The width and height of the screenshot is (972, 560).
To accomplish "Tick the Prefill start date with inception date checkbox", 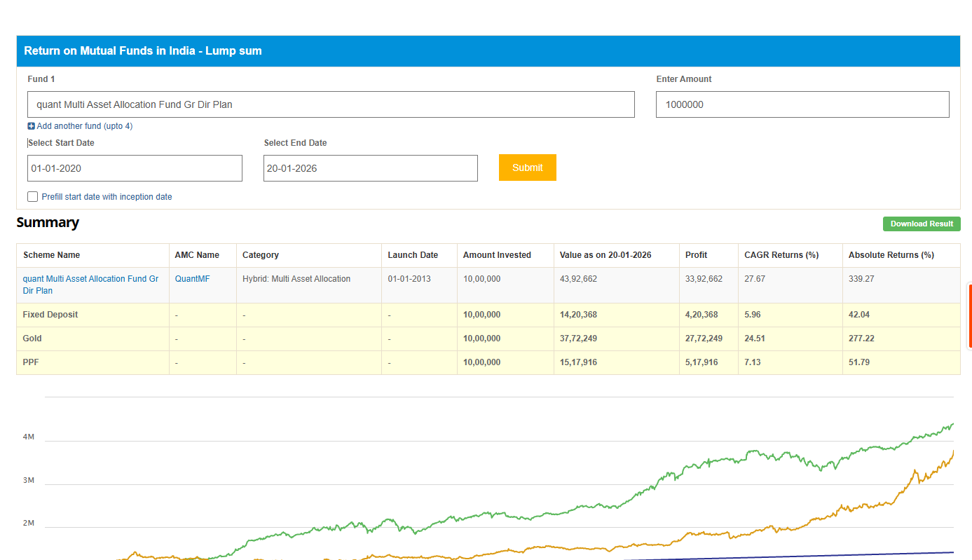I will tap(32, 197).
